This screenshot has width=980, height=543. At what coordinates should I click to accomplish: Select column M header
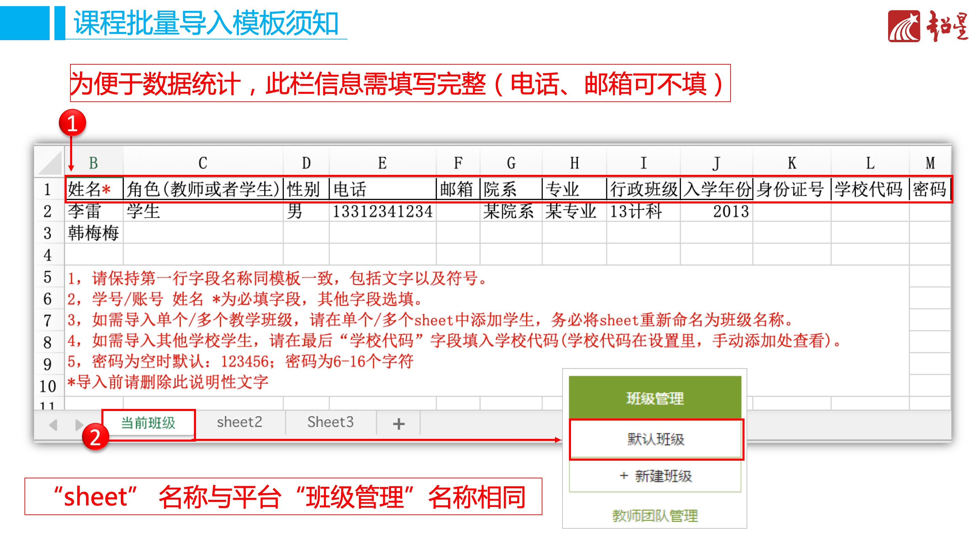[x=930, y=163]
